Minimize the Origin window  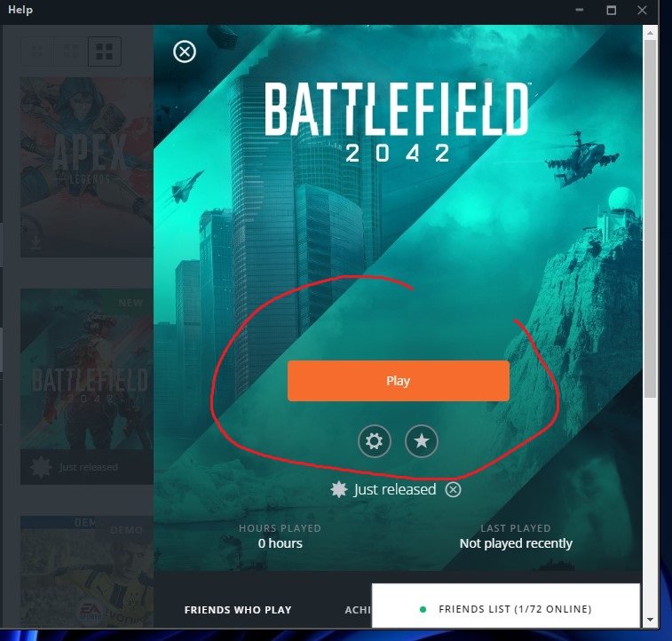580,10
